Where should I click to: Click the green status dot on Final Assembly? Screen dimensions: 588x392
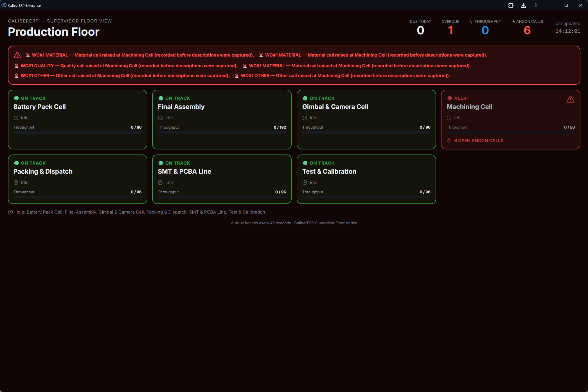tap(161, 98)
